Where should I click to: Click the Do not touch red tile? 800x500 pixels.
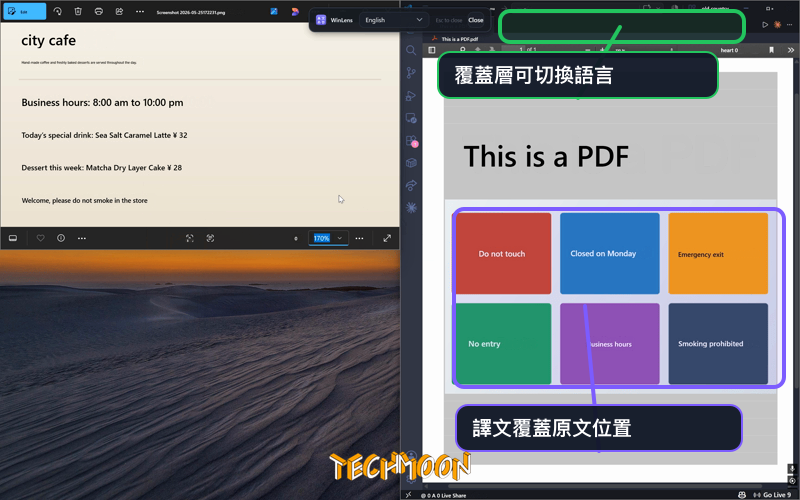click(503, 254)
